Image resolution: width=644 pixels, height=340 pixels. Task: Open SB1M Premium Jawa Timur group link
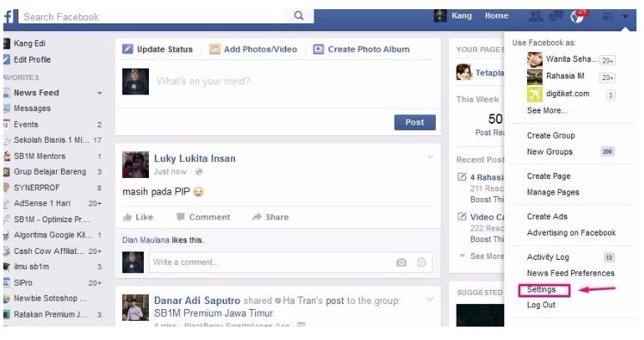(213, 313)
